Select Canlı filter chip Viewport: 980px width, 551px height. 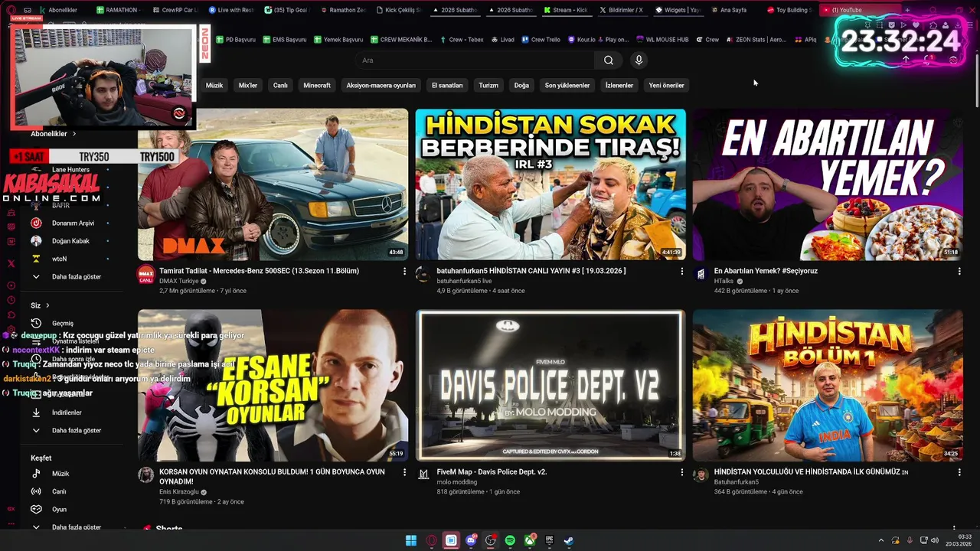tap(280, 85)
